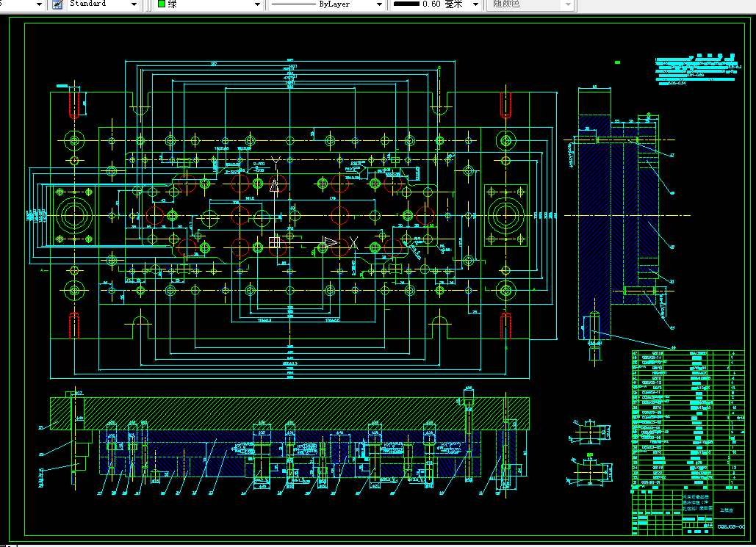Select the 上模座 title block text
The height and width of the screenshot is (547, 756).
click(x=727, y=510)
